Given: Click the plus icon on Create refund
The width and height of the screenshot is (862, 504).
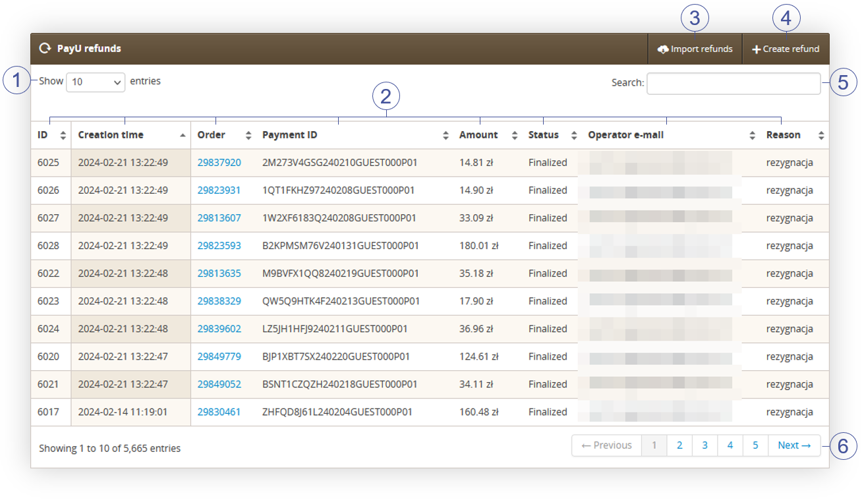Looking at the screenshot, I should pyautogui.click(x=757, y=49).
